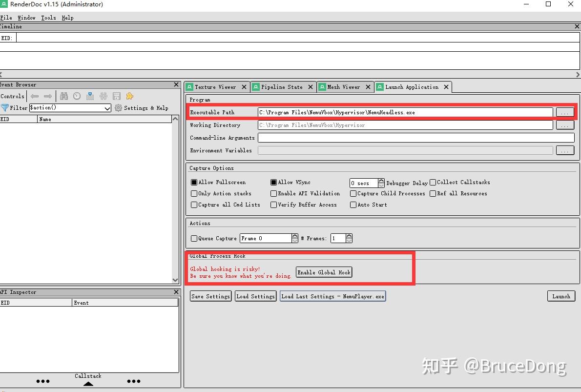
Task: Click the Timeline right scroll arrow
Action: point(578,75)
